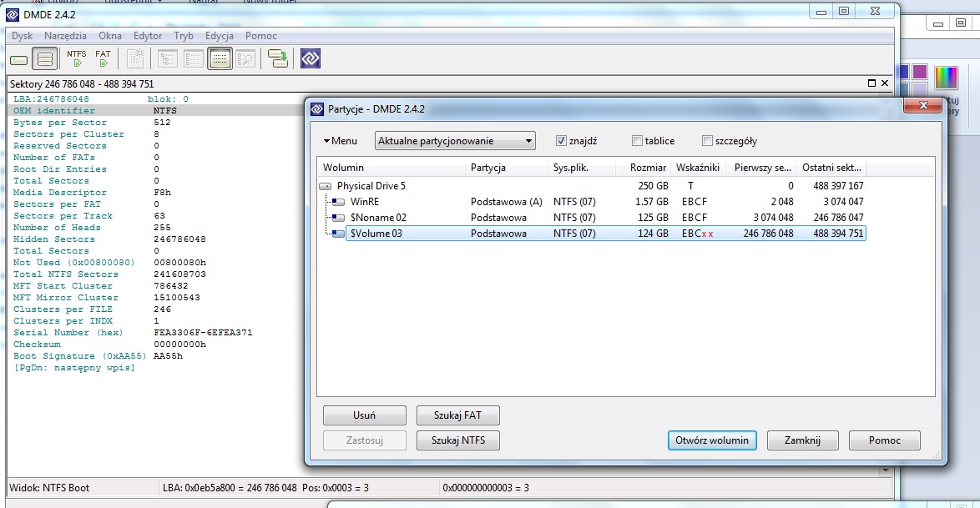Click the file list view toolbar icon
The width and height of the screenshot is (980, 508).
pos(193,59)
